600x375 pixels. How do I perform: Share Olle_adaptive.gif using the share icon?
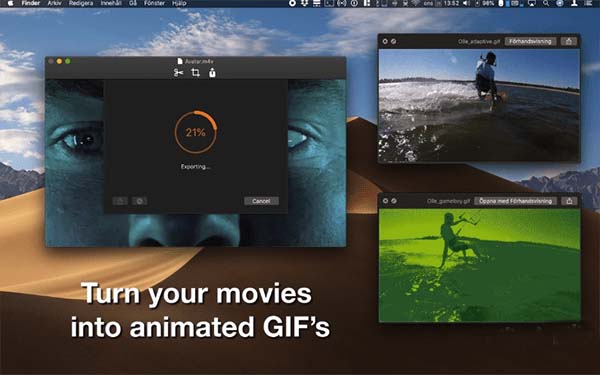[569, 41]
